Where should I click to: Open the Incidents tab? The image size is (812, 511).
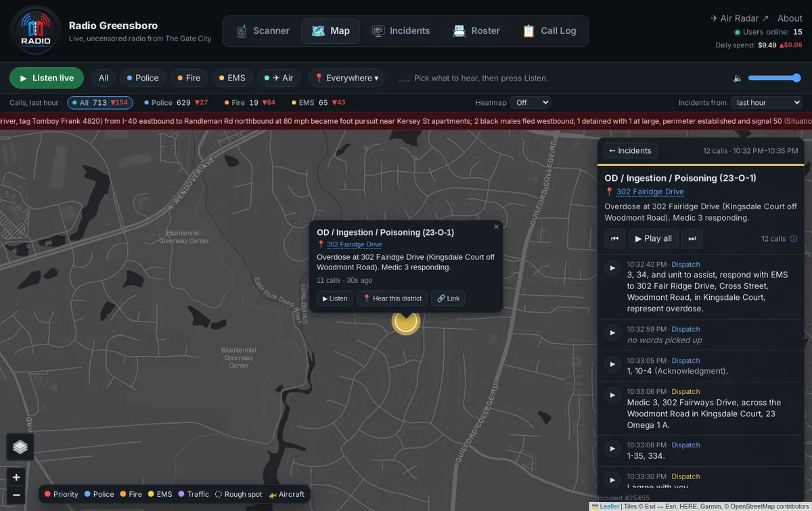(401, 31)
